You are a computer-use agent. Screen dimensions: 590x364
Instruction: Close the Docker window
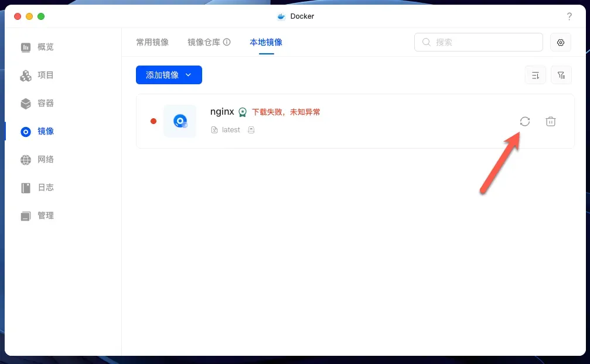[18, 16]
